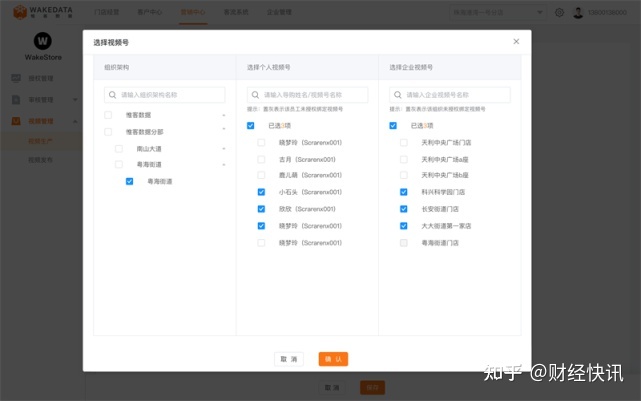The image size is (641, 401).
Task: Uncheck 小石头 (Scrarenx001)
Action: 261,192
